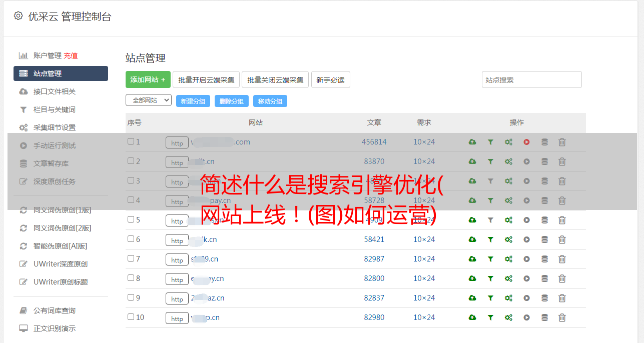Run site row 10 with the play icon

tap(526, 317)
